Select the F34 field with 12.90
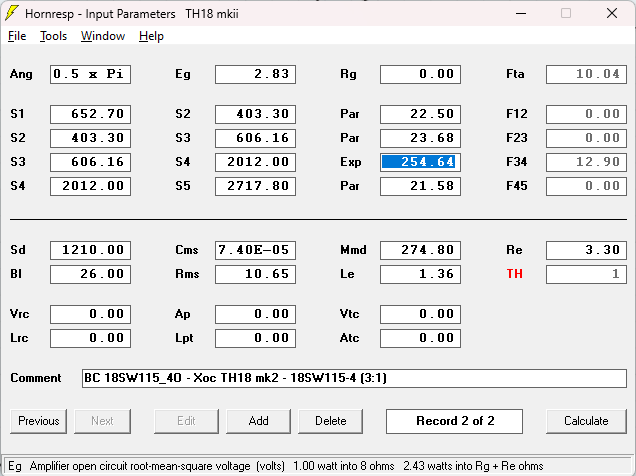The width and height of the screenshot is (636, 476). coord(586,162)
